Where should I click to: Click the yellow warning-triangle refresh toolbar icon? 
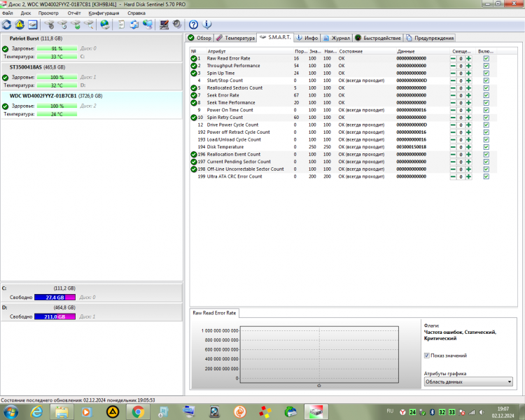click(x=20, y=24)
